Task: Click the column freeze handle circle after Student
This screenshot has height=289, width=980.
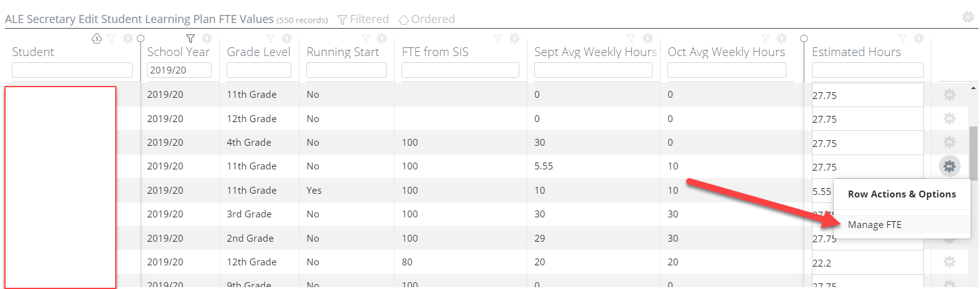Action: (141, 39)
